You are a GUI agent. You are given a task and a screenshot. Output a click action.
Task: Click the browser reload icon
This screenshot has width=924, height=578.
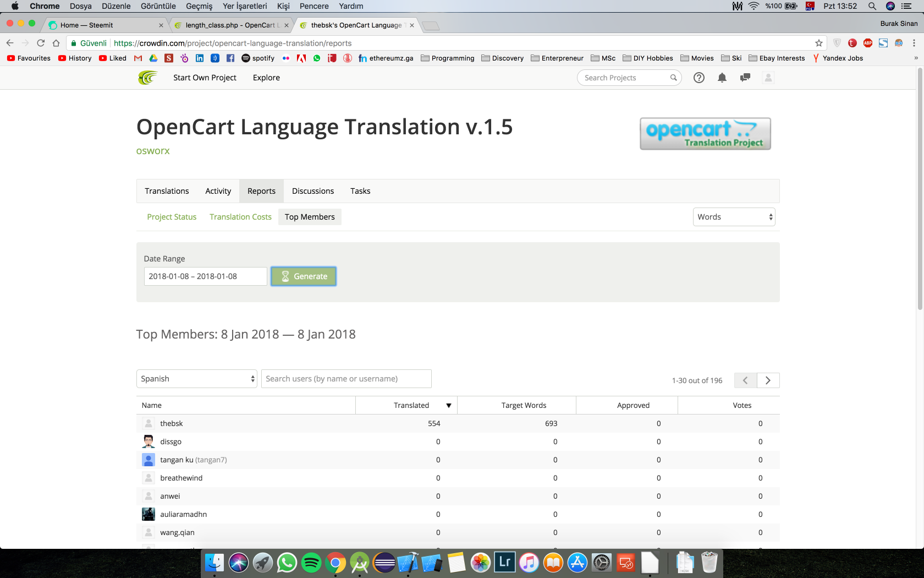point(41,43)
